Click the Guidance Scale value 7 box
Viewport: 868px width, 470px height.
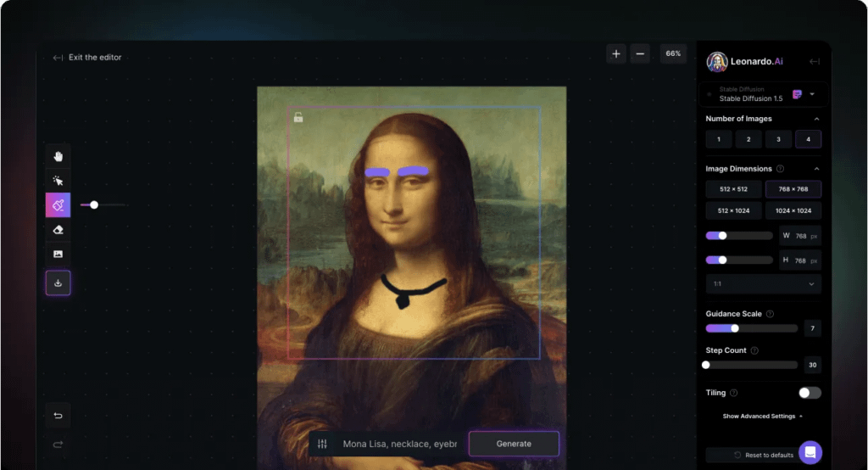point(813,328)
